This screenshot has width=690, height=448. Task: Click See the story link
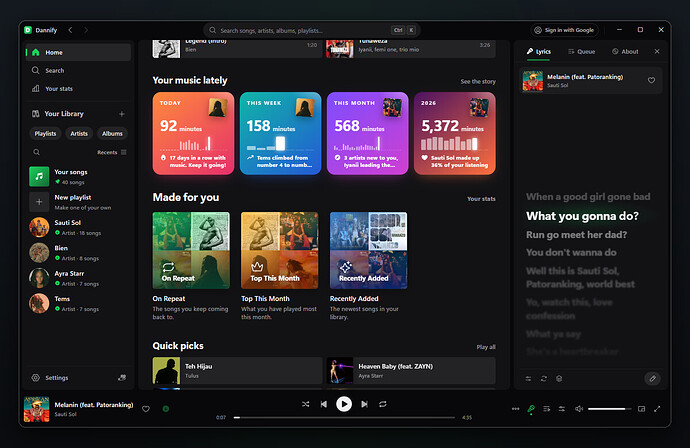pos(478,81)
